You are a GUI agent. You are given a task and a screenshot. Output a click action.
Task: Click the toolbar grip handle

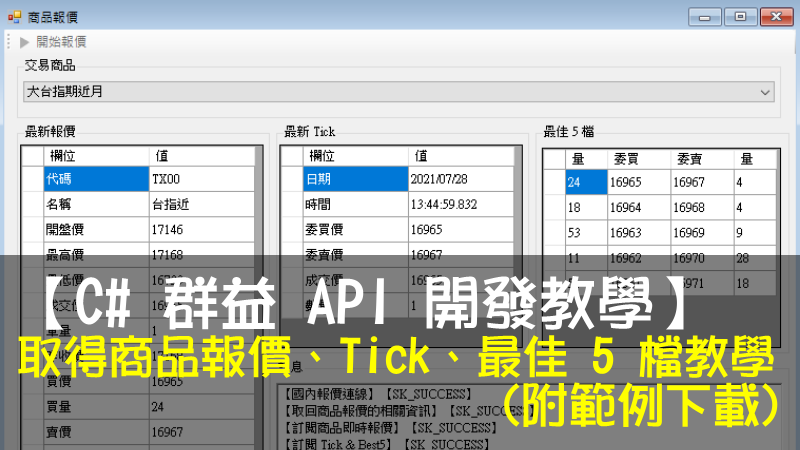click(x=9, y=42)
